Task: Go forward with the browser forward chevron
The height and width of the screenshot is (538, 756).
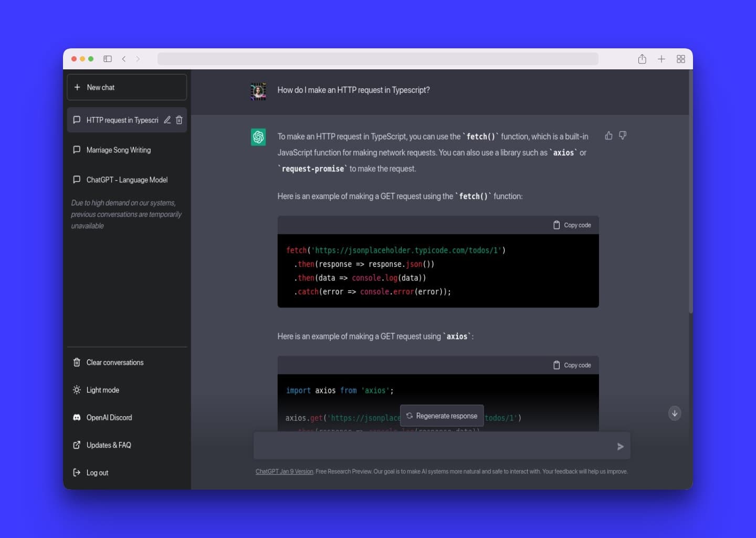Action: tap(138, 59)
